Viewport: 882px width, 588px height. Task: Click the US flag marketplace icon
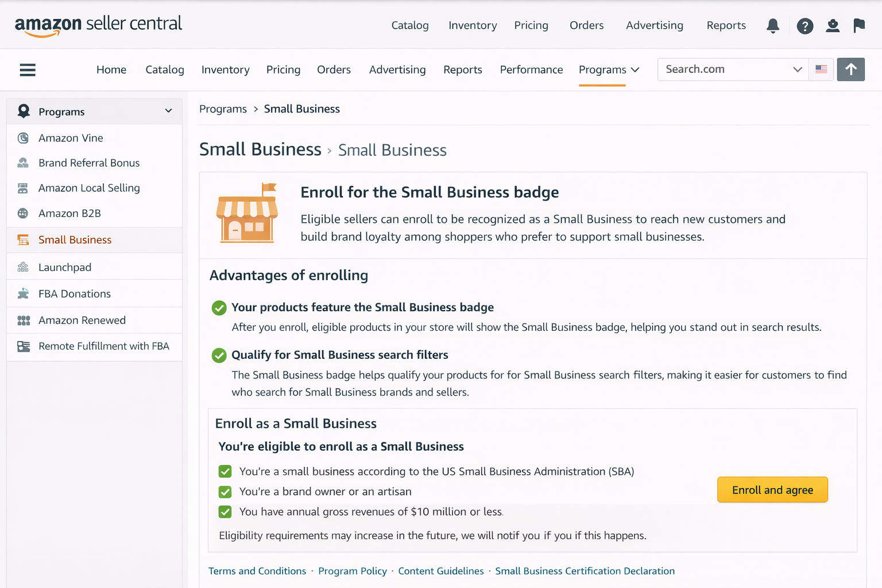point(821,69)
